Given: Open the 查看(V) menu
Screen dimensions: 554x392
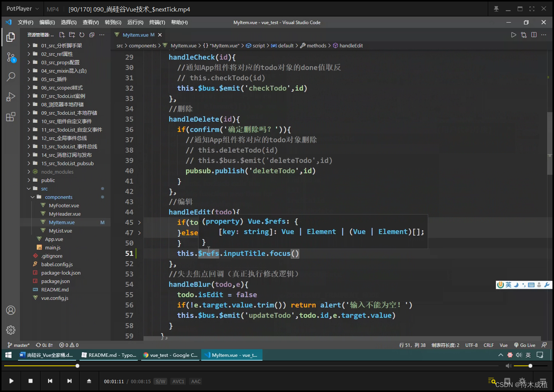Looking at the screenshot, I should click(x=91, y=23).
